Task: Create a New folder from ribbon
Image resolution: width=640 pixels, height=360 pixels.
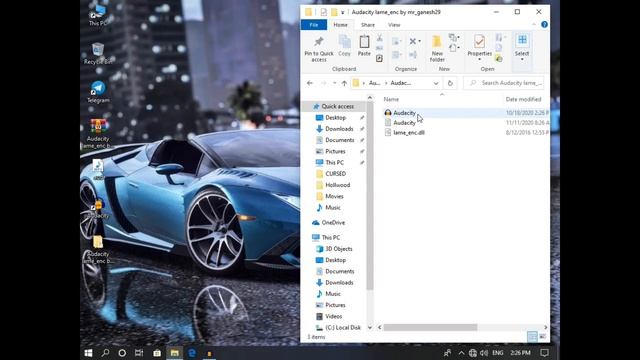Action: pos(437,48)
